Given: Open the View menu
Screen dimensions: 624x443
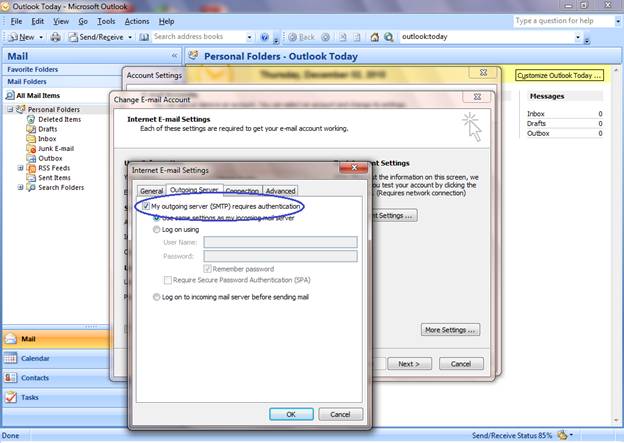Looking at the screenshot, I should point(61,21).
